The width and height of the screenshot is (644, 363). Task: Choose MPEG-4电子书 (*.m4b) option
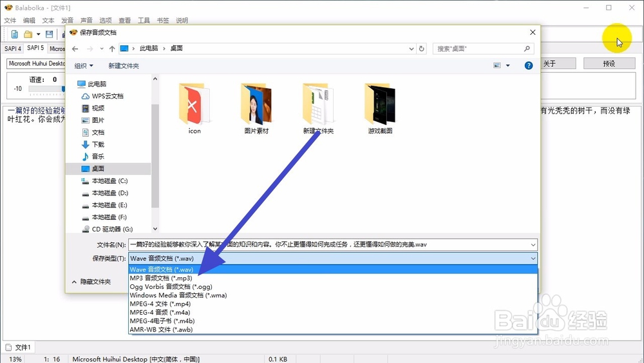[333, 321]
